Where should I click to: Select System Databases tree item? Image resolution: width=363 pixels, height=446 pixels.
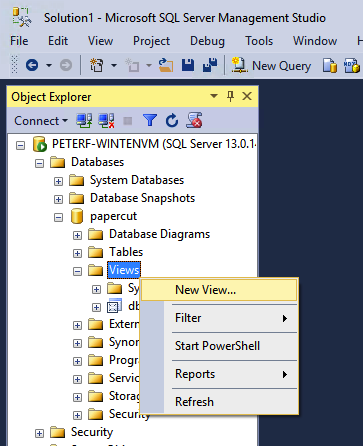137,180
